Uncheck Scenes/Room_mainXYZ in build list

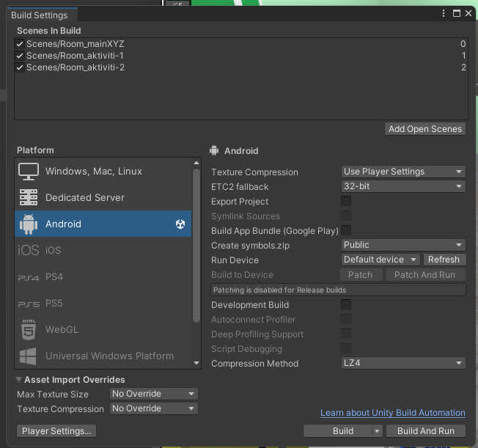coord(20,44)
